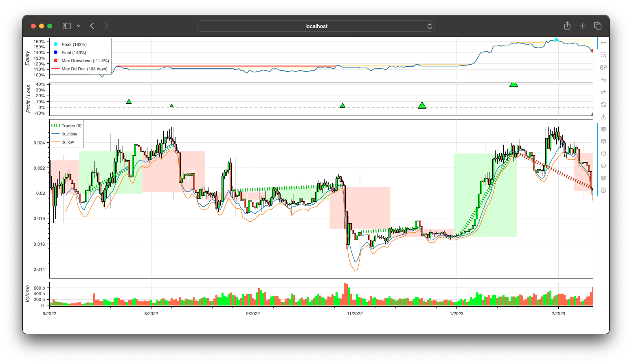This screenshot has height=364, width=632.
Task: Click the localhost address bar
Action: click(x=316, y=26)
